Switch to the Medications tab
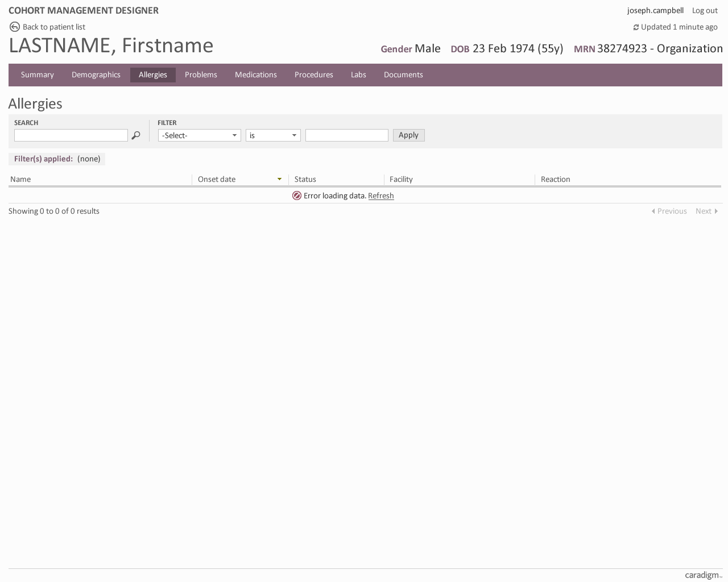This screenshot has width=728, height=582. pyautogui.click(x=256, y=74)
